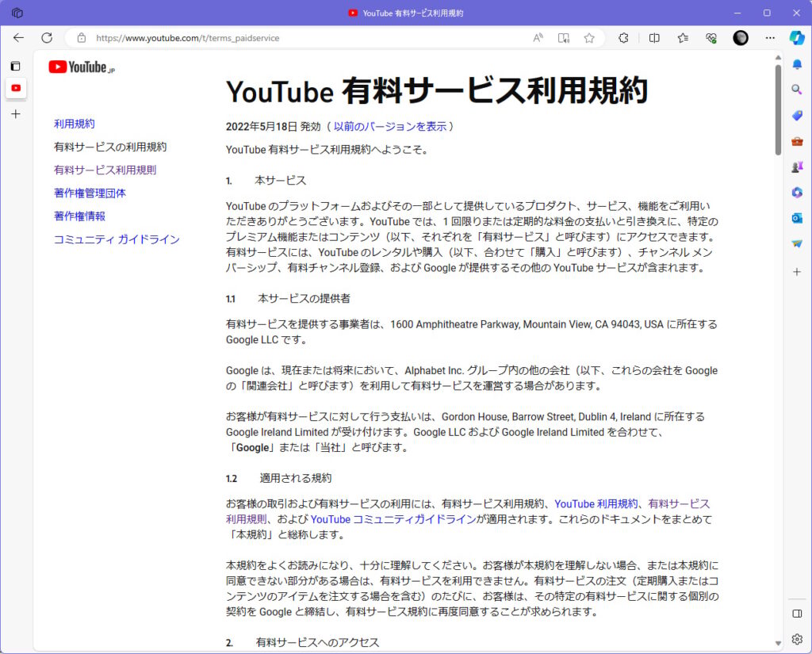Click 以前のバージョンを表示 link

click(390, 126)
